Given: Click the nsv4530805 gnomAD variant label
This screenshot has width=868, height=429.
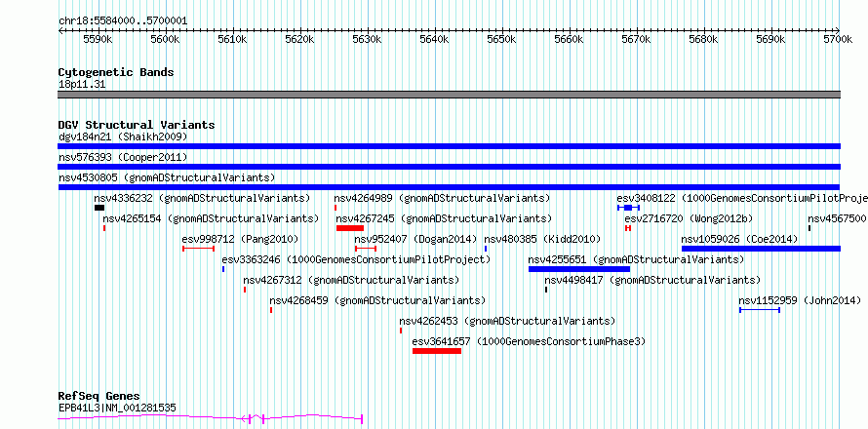Looking at the screenshot, I should coord(167,177).
